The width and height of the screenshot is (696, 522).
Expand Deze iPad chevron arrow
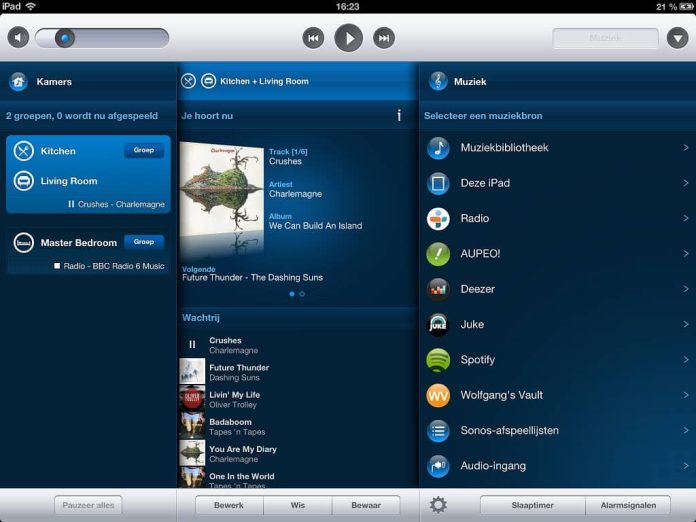click(686, 183)
